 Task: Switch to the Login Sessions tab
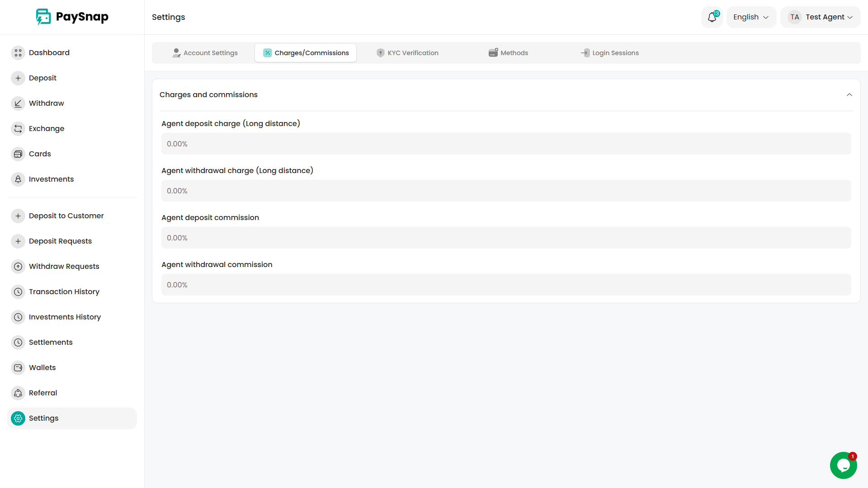click(x=610, y=53)
